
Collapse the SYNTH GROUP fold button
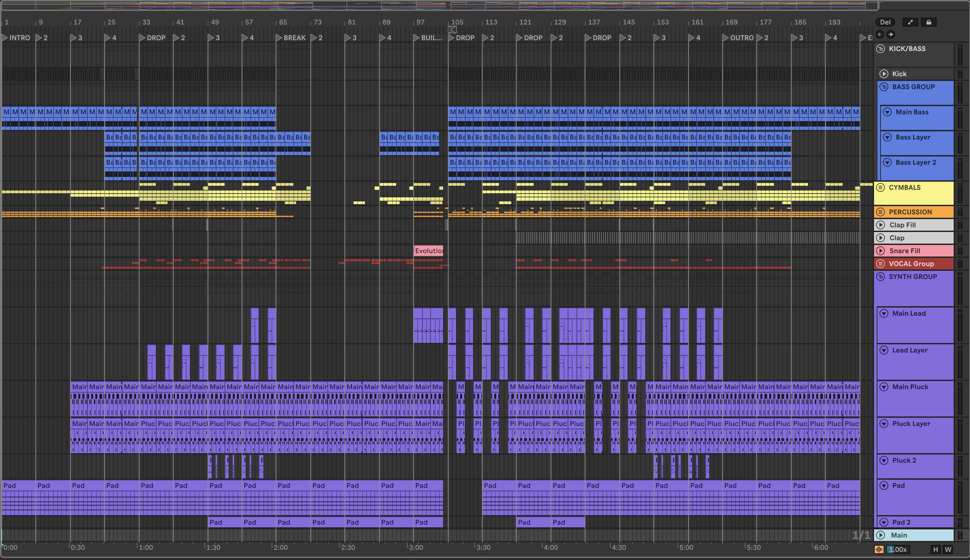point(880,277)
